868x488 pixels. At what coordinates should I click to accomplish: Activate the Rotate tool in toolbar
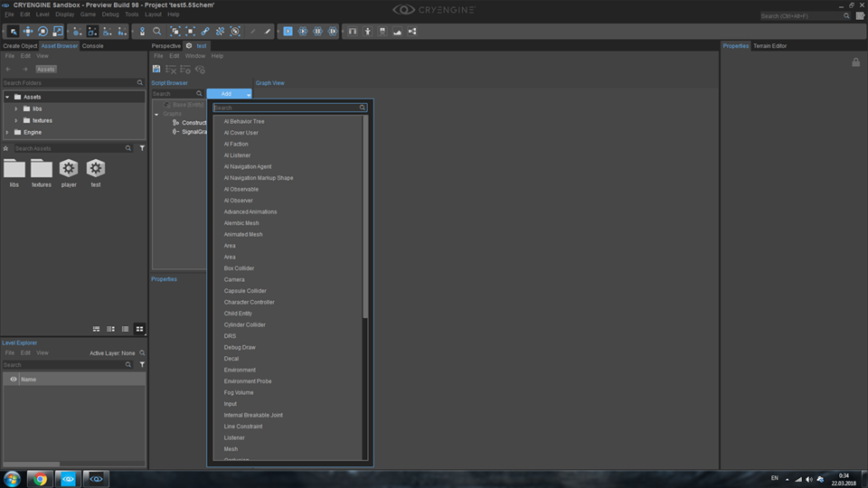[x=42, y=32]
